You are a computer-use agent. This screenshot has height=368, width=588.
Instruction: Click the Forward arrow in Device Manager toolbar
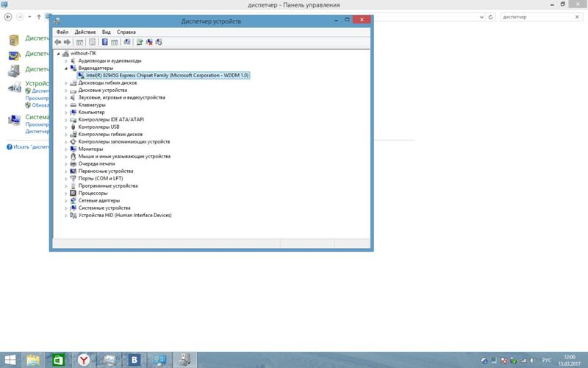click(x=67, y=42)
